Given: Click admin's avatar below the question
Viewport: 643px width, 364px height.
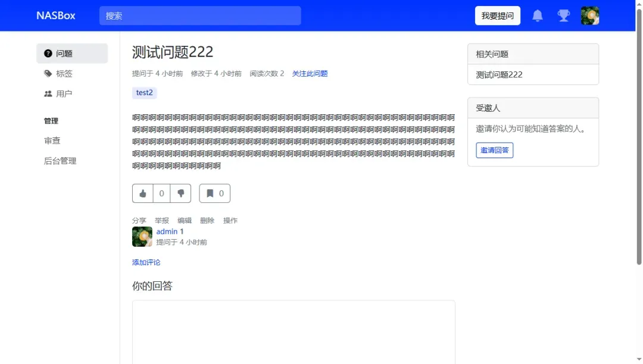Looking at the screenshot, I should (x=142, y=237).
